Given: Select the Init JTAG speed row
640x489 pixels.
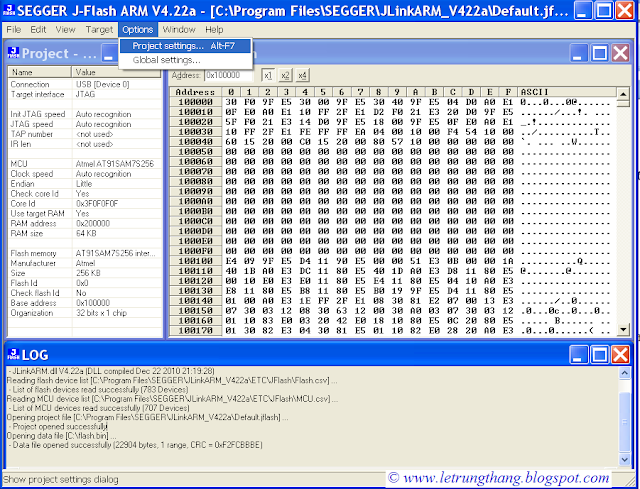Looking at the screenshot, I should coord(84,114).
